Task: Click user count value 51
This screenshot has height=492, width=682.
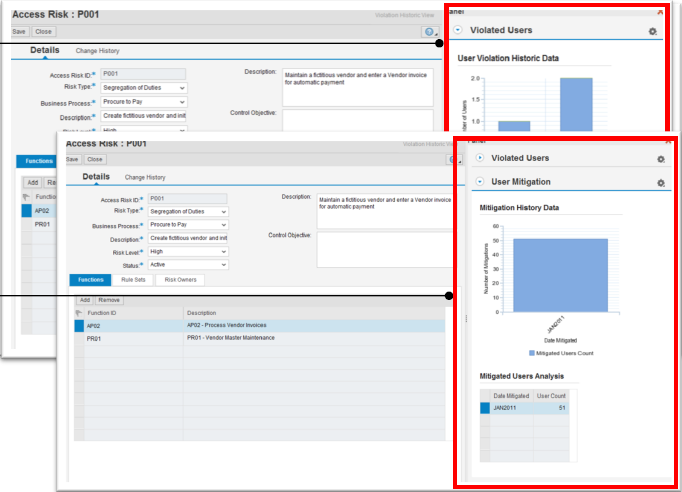Action: pyautogui.click(x=562, y=408)
